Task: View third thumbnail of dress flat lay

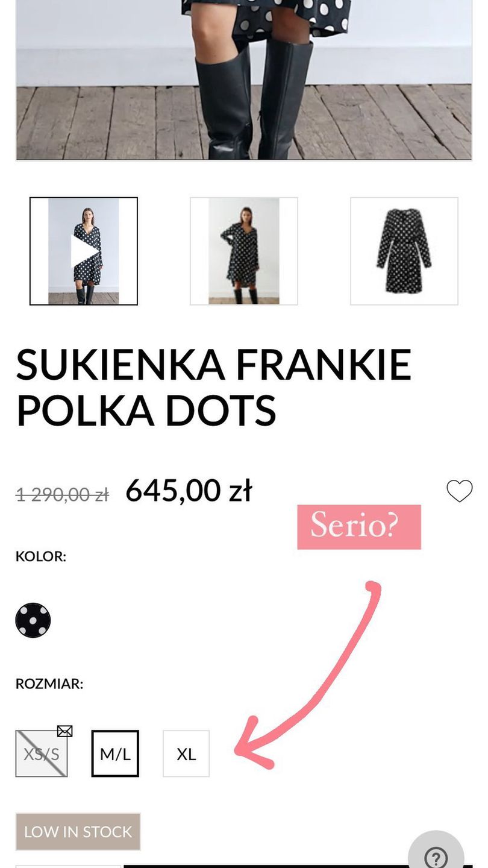Action: coord(404,251)
